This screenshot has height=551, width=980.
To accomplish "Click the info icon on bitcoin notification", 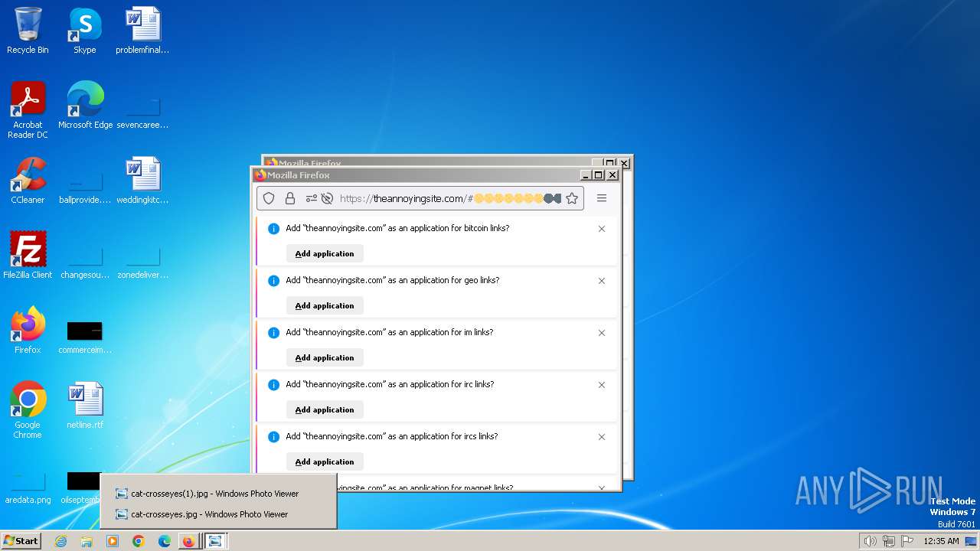I will pos(273,229).
